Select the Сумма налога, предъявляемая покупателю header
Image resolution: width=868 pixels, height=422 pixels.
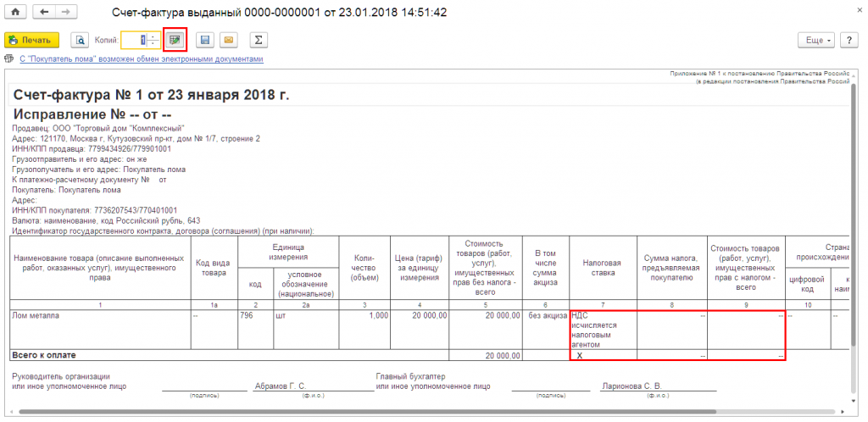tap(672, 268)
